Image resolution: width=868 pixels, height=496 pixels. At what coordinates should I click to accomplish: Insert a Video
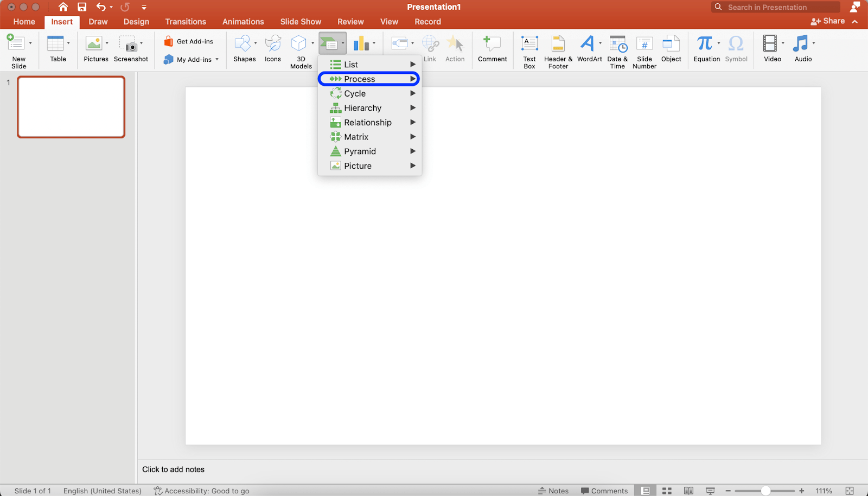[x=771, y=49]
